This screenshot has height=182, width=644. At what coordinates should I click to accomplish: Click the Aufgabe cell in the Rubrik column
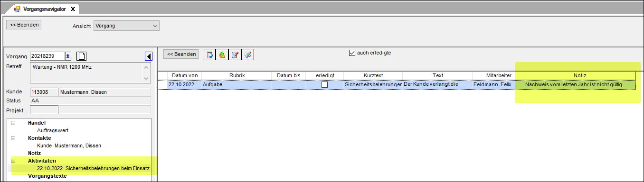pos(237,85)
